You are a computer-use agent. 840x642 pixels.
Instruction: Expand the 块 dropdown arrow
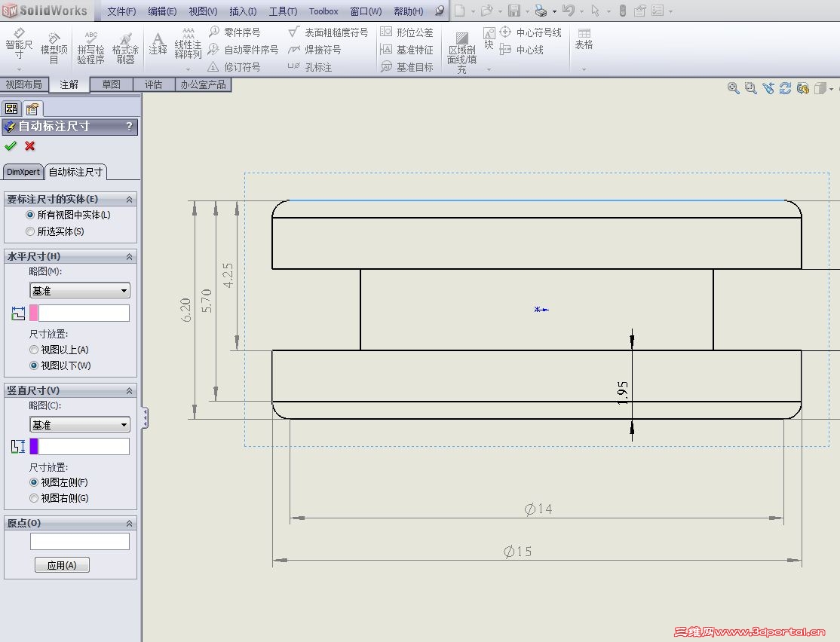(489, 69)
